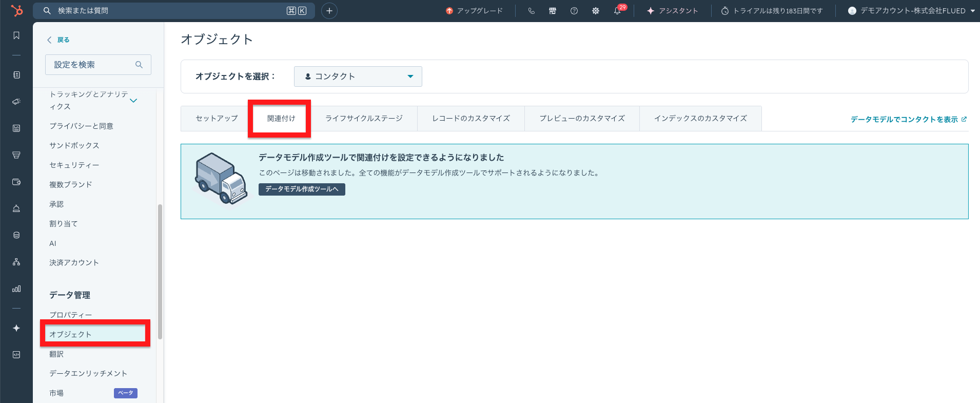Screen dimensions: 980x403
Task: Click the sidebar vertical scrollbar
Action: (x=160, y=272)
